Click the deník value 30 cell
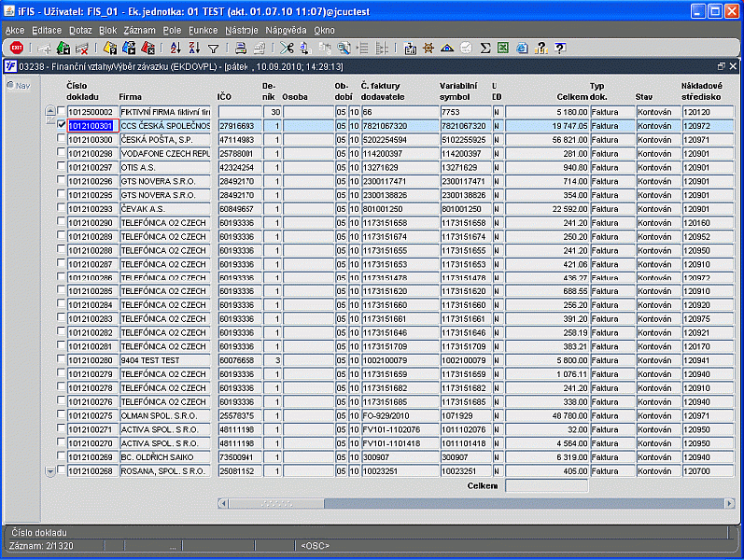The height and width of the screenshot is (560, 744). [273, 112]
